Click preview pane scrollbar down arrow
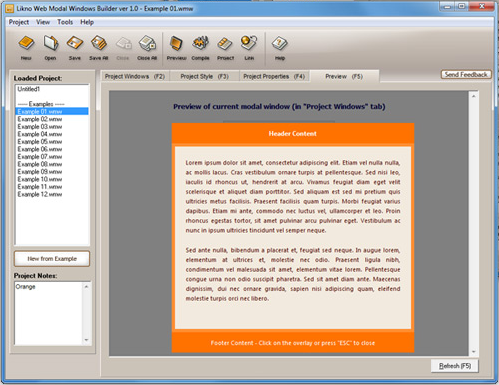Viewport: 499px width, 385px height. pos(473,352)
